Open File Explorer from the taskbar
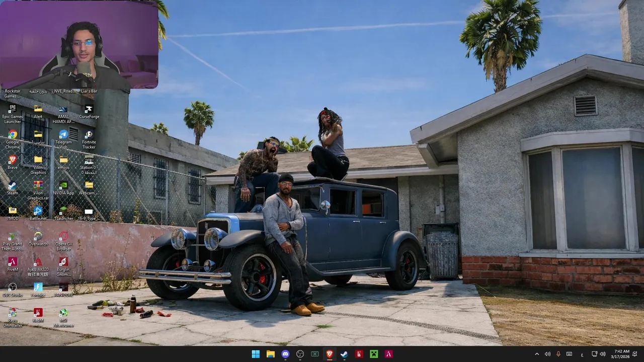The width and height of the screenshot is (644, 362). [x=271, y=354]
